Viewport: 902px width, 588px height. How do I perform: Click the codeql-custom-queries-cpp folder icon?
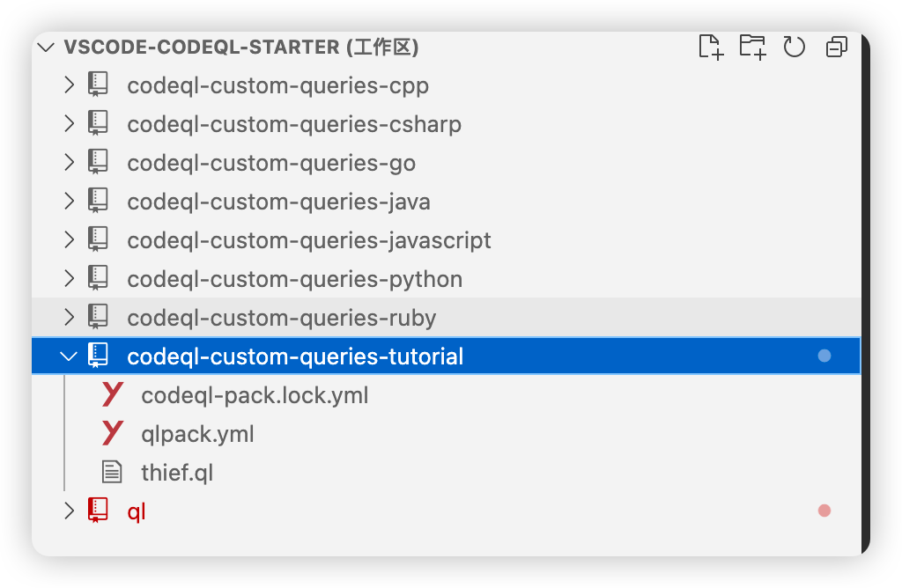[x=98, y=85]
